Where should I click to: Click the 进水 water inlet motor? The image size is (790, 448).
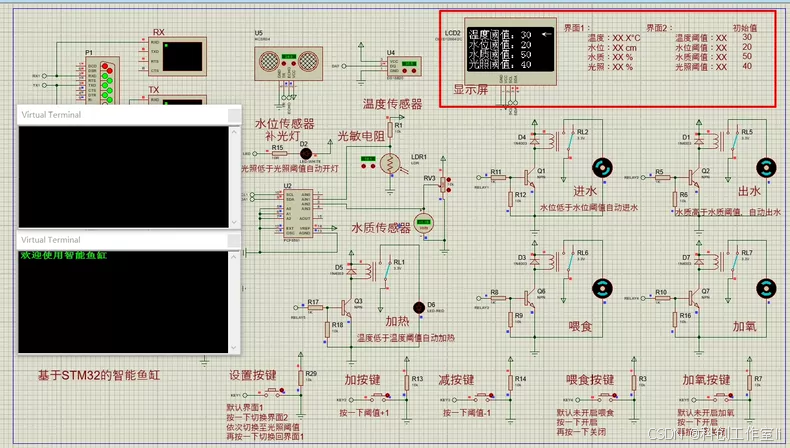point(602,168)
